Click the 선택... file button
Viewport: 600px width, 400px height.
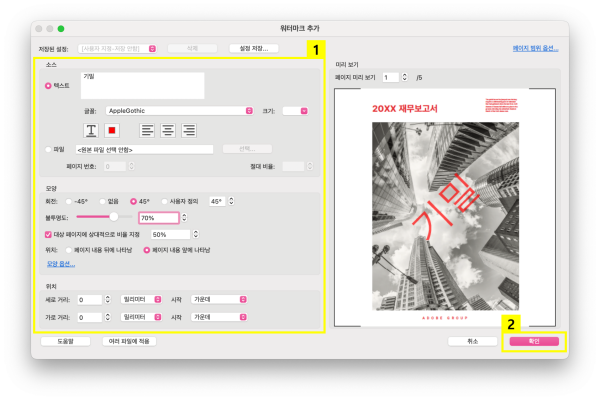(248, 149)
